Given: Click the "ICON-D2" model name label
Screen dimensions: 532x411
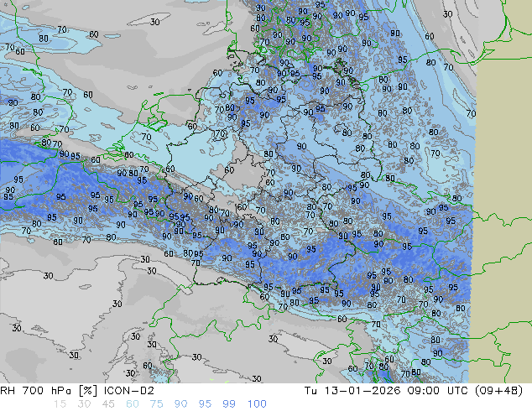Looking at the screenshot, I should (129, 391).
